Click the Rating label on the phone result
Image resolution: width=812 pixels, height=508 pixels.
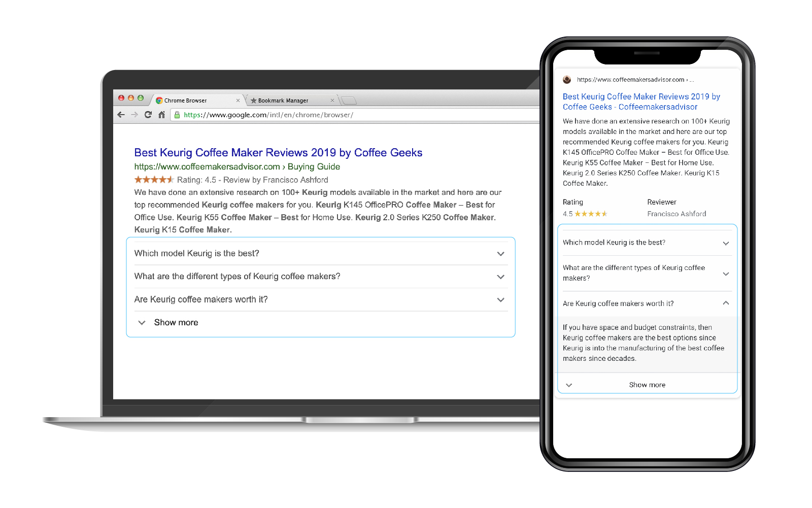(573, 202)
